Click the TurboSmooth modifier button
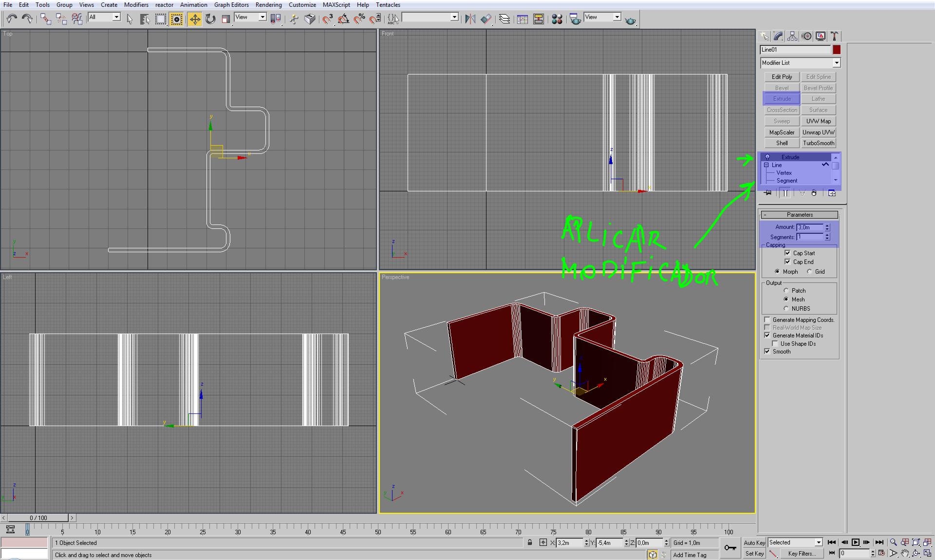 [x=818, y=143]
